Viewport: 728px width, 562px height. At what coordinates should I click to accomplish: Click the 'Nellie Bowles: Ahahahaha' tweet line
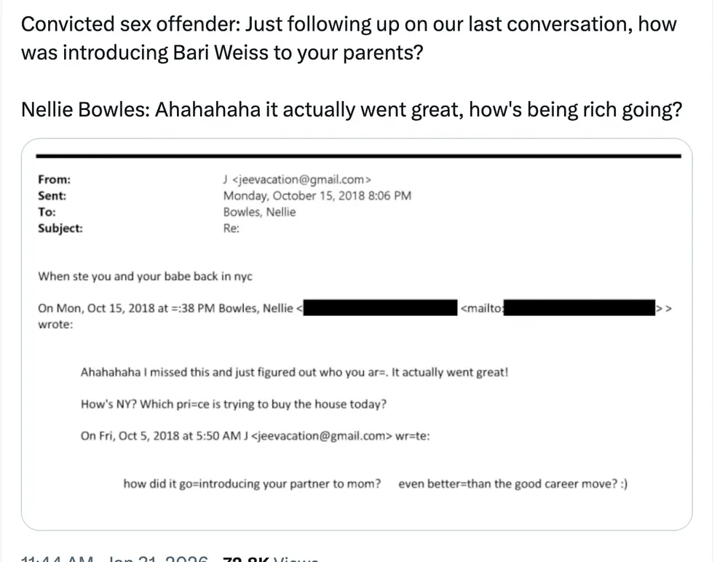(352, 109)
